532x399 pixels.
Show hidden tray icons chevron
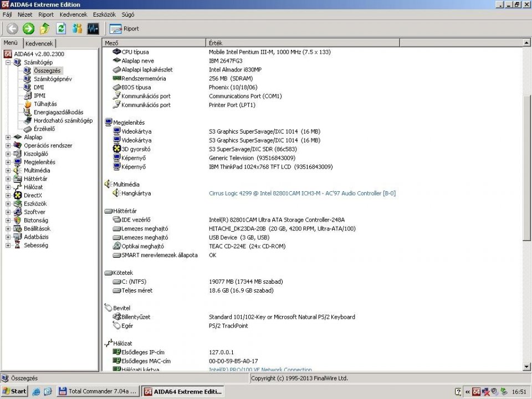click(468, 392)
